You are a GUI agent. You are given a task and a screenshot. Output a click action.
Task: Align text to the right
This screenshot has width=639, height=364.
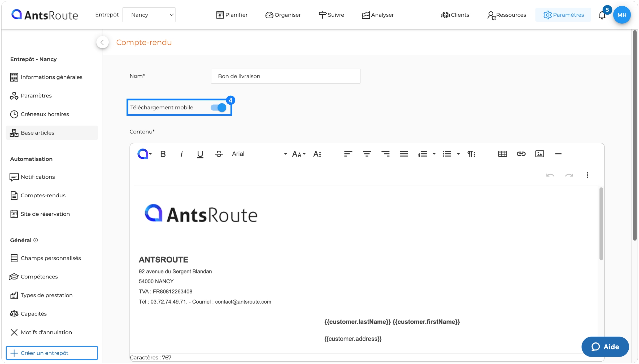tap(385, 154)
